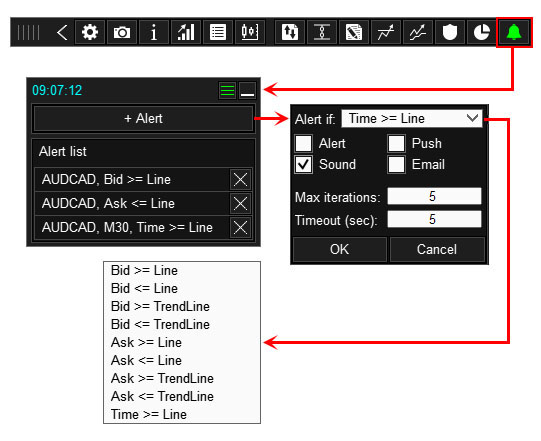Click the camera screenshot icon
This screenshot has width=541, height=441.
pyautogui.click(x=122, y=32)
